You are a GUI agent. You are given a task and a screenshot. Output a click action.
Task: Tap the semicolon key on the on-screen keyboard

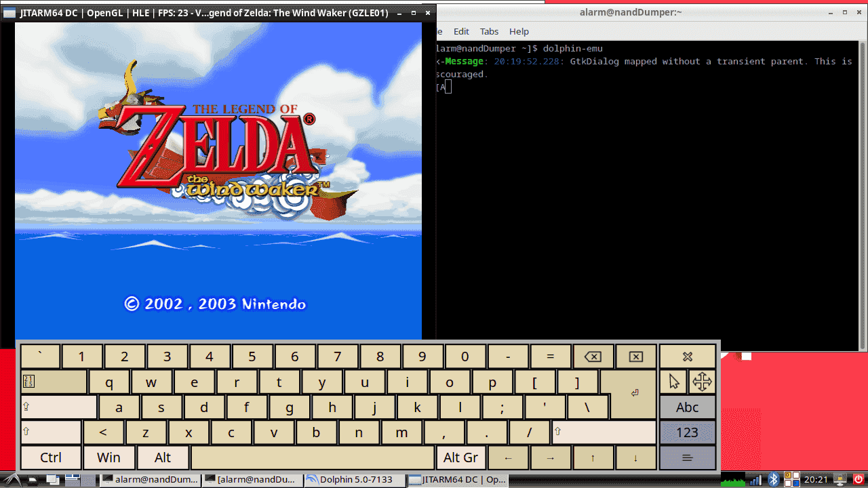tap(502, 407)
